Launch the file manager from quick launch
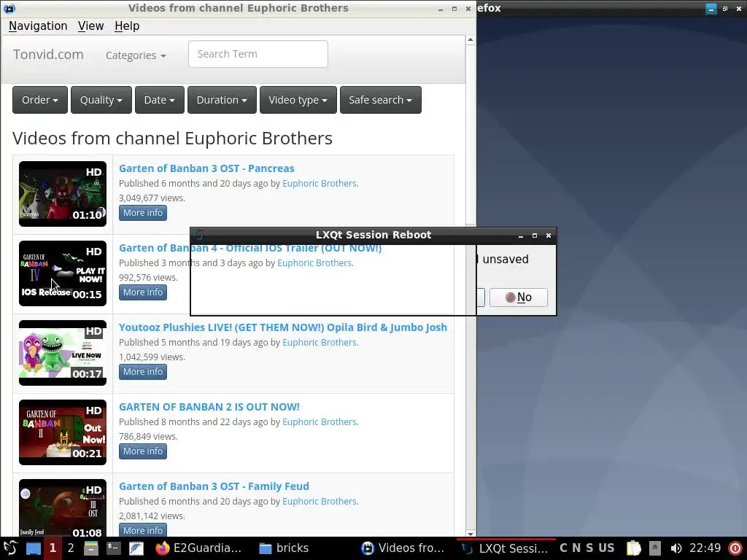This screenshot has width=747, height=560. (x=91, y=548)
